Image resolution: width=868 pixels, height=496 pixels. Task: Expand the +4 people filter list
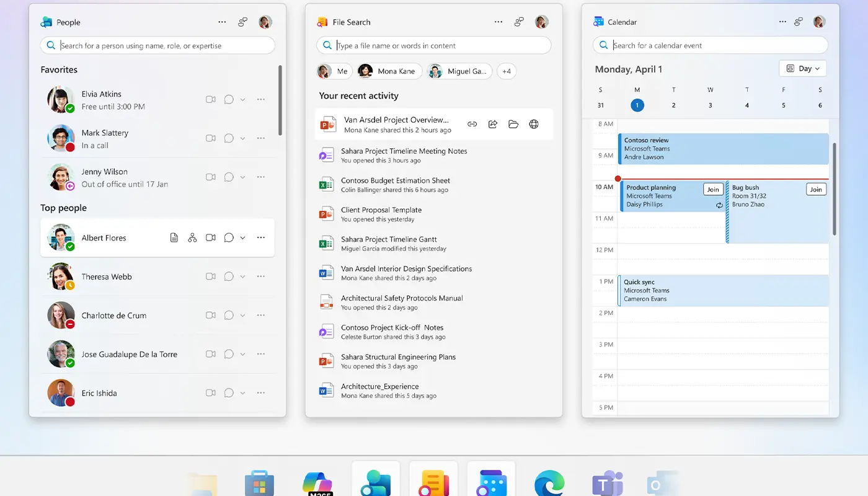[507, 71]
